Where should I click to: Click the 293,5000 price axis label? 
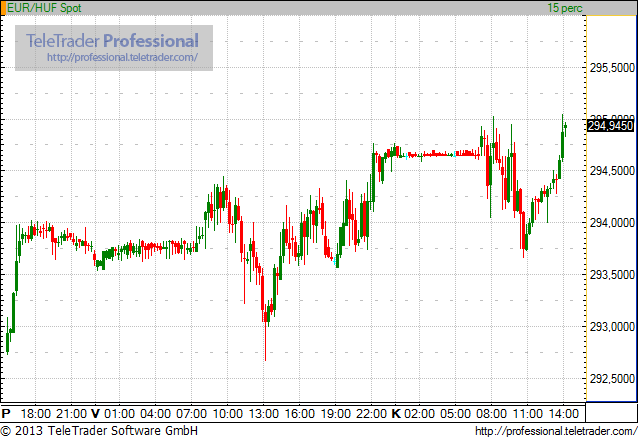612,275
